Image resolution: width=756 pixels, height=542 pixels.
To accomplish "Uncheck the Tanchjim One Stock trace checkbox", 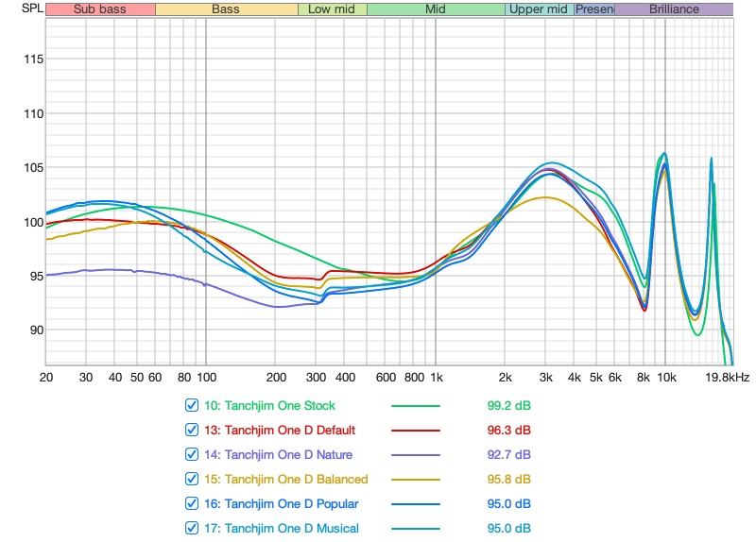I will coord(193,406).
